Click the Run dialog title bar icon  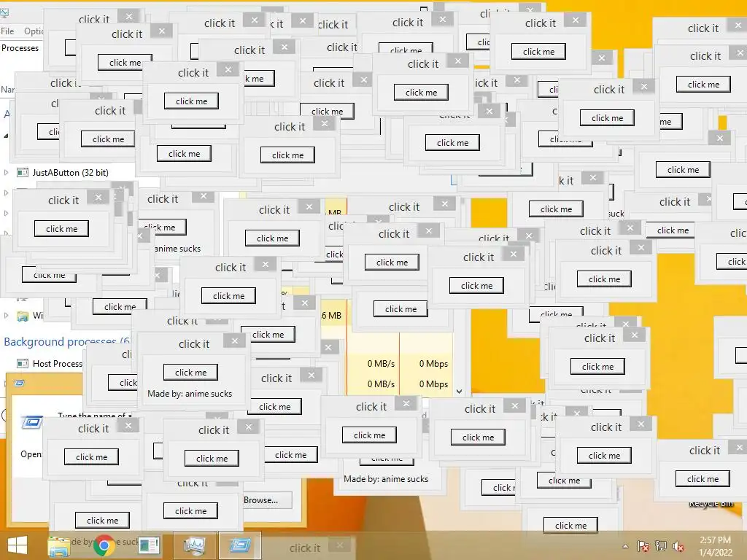[19, 384]
